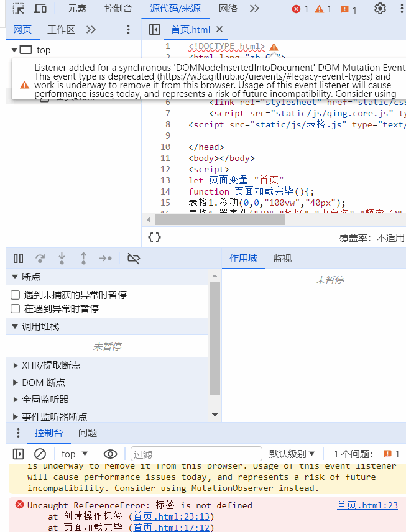
Task: Activate the inspect element picker icon
Action: tap(19, 9)
